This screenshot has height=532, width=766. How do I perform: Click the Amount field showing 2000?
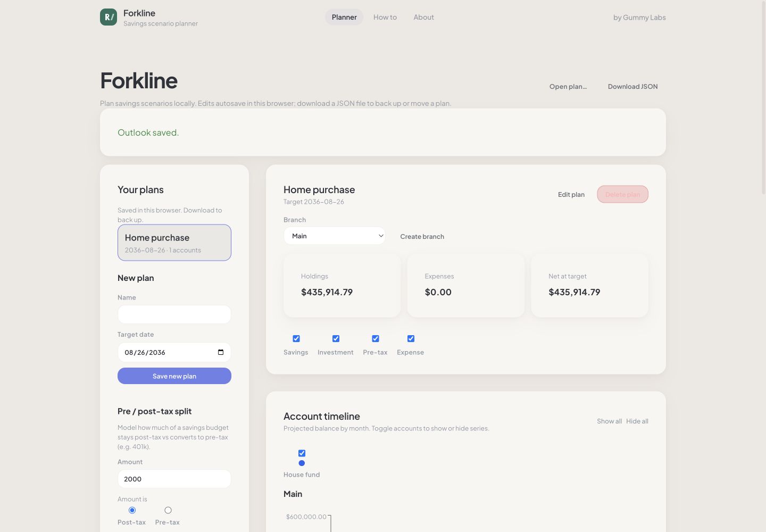pyautogui.click(x=174, y=479)
